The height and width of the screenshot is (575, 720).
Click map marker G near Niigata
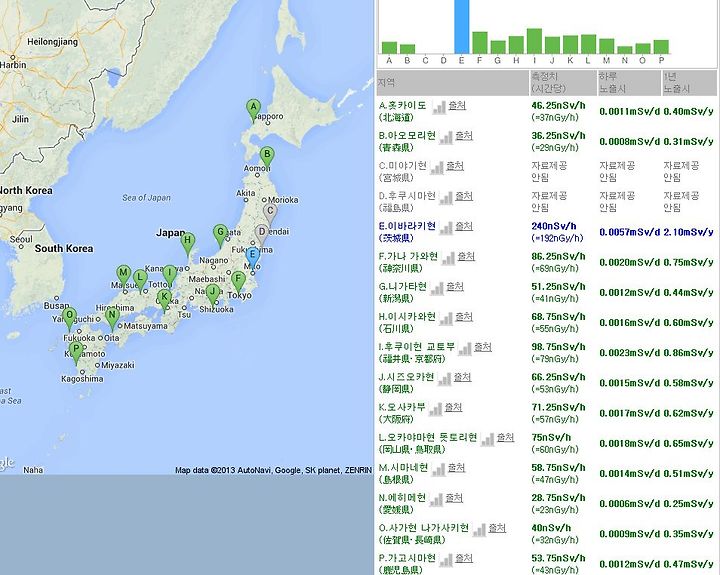coord(220,236)
